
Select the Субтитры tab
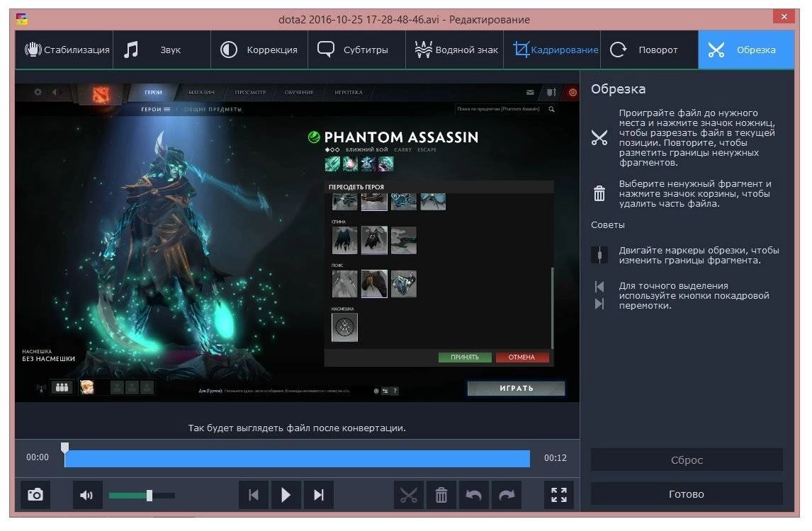click(x=357, y=50)
